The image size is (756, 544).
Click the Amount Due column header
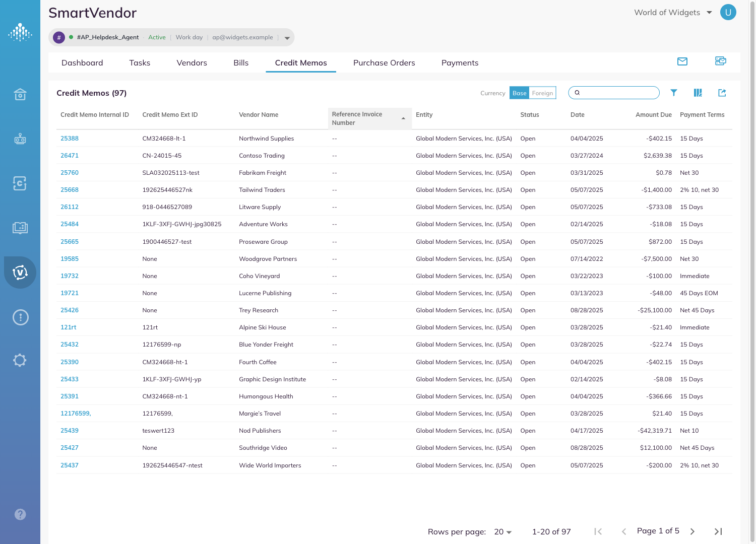click(654, 115)
